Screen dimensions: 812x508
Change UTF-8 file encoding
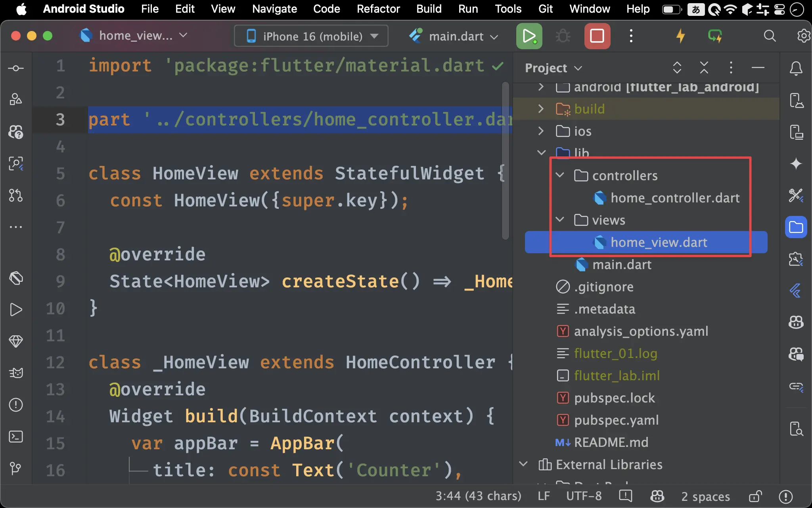(x=584, y=496)
